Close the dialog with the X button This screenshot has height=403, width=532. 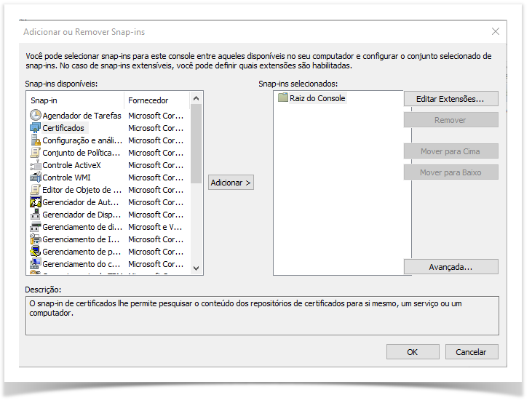click(x=496, y=32)
